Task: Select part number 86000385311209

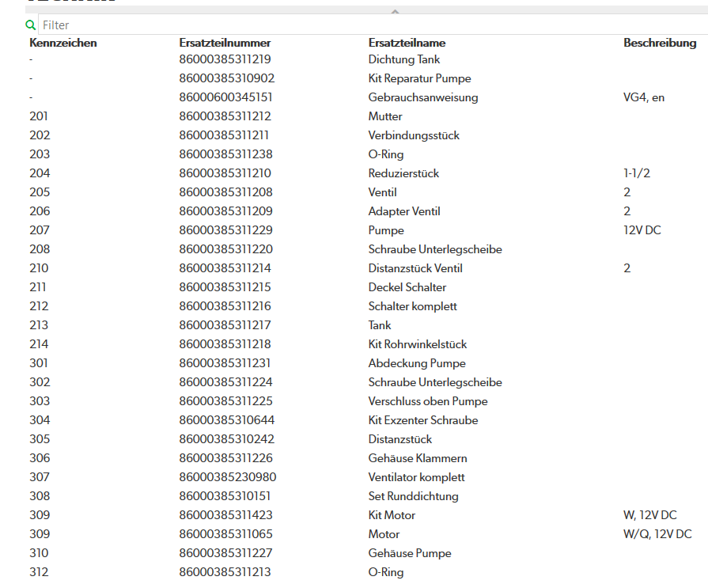Action: pyautogui.click(x=225, y=211)
